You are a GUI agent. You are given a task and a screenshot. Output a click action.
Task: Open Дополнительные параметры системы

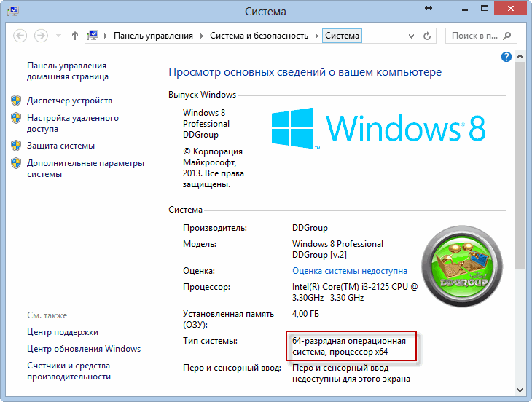pyautogui.click(x=85, y=168)
